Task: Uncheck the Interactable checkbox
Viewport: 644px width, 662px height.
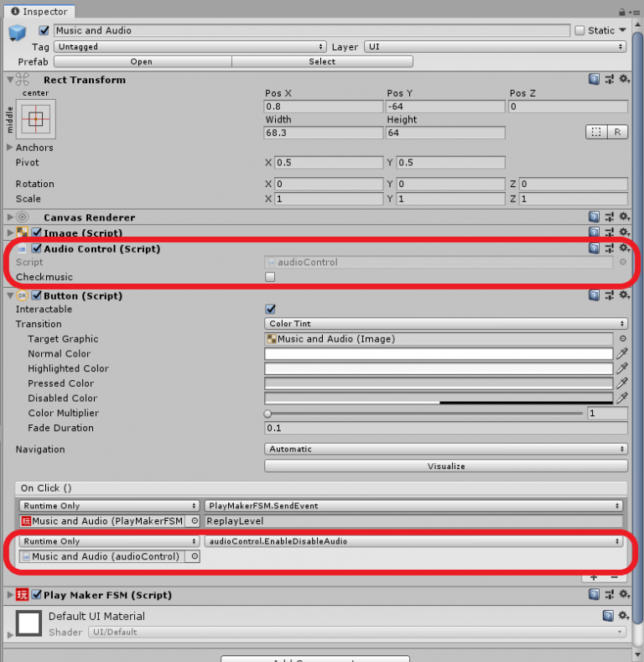Action: [x=270, y=309]
